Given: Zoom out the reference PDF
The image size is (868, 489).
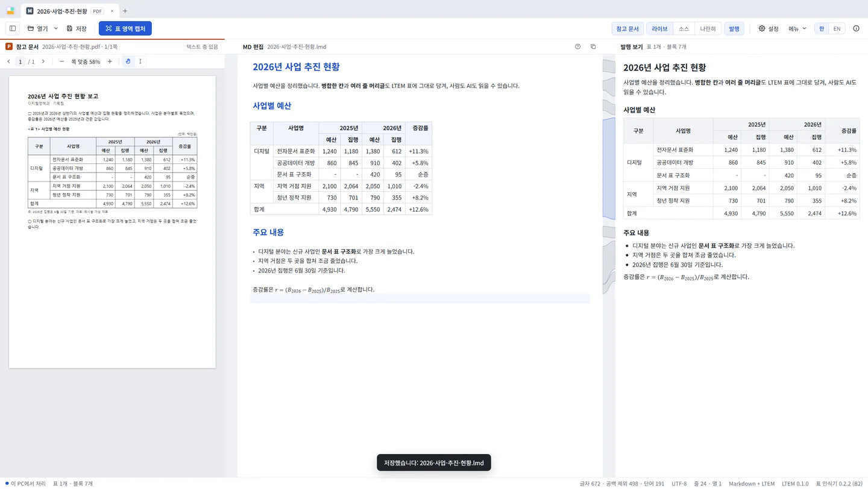Looking at the screenshot, I should coord(61,62).
